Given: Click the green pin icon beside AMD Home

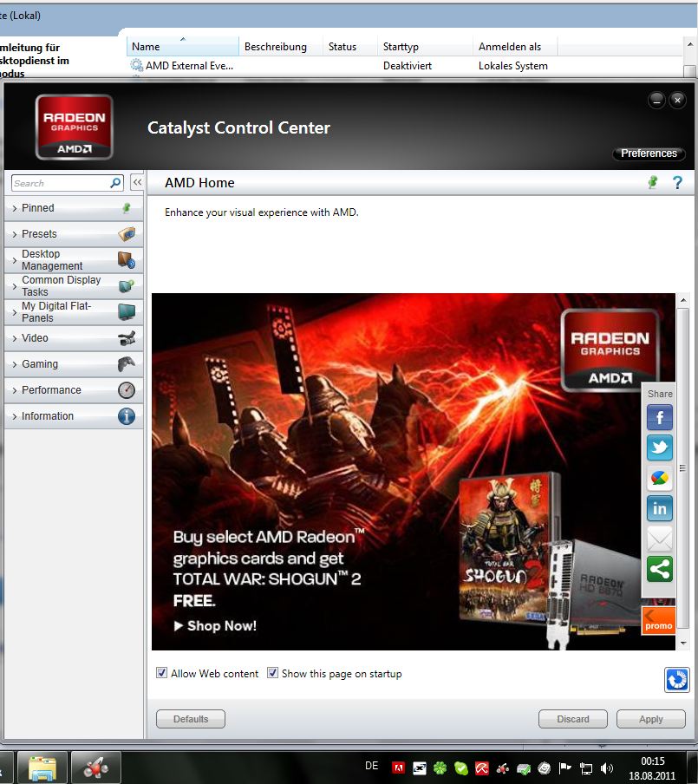Looking at the screenshot, I should point(652,182).
